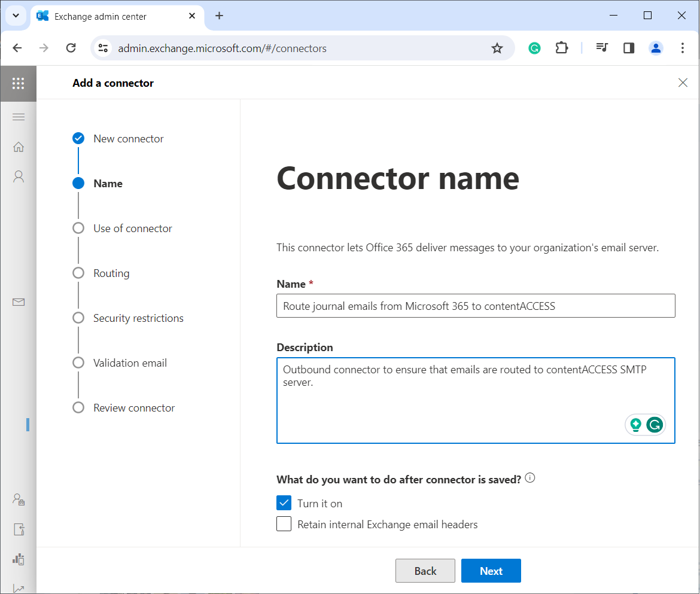This screenshot has height=594, width=700.
Task: Click the Next button
Action: pos(491,571)
